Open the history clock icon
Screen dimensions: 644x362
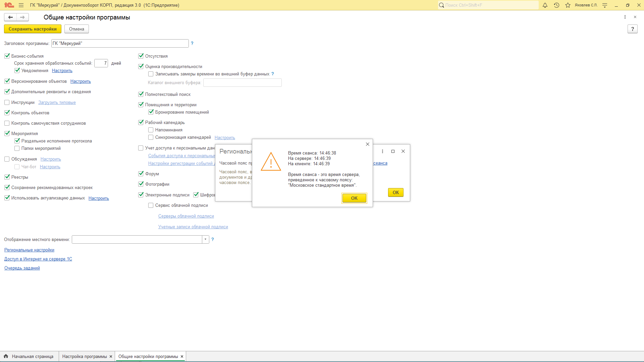point(556,5)
